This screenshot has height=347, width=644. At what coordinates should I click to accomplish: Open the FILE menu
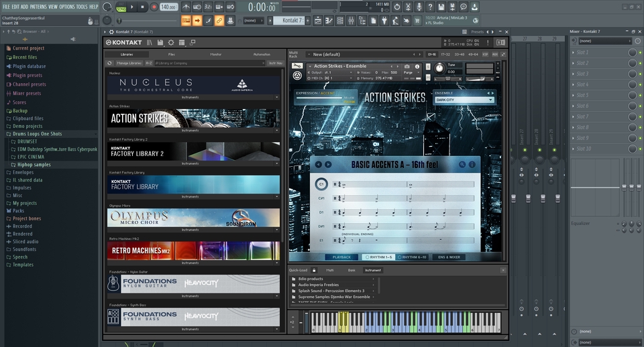(x=6, y=7)
